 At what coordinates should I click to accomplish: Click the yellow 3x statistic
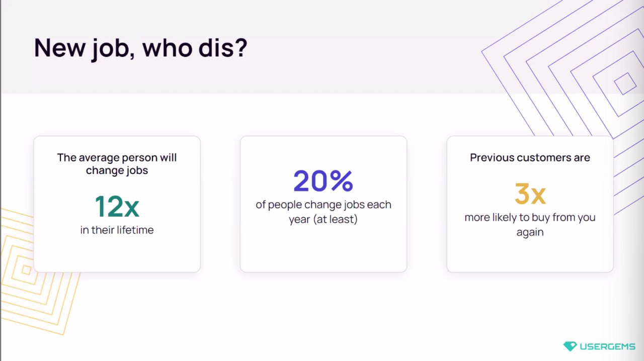click(x=530, y=194)
